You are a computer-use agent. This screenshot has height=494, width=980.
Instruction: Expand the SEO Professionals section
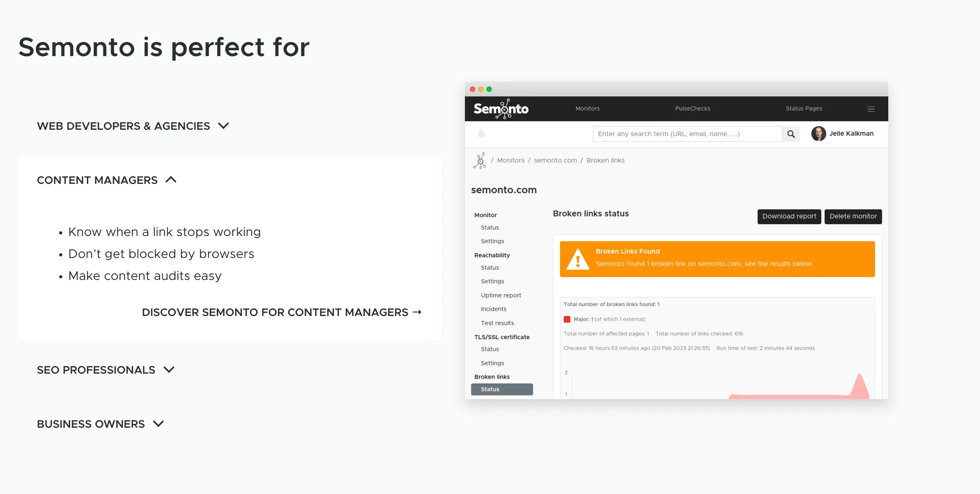105,370
